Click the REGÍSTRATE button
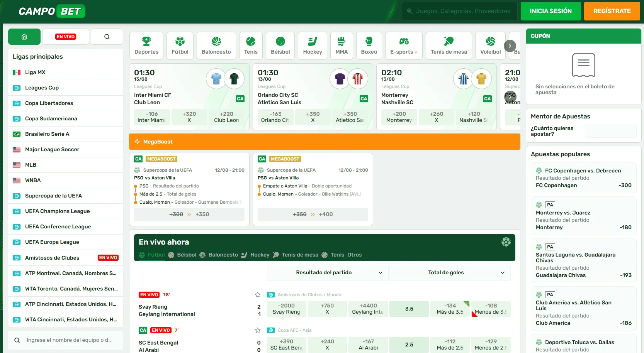The image size is (644, 353). coord(612,11)
